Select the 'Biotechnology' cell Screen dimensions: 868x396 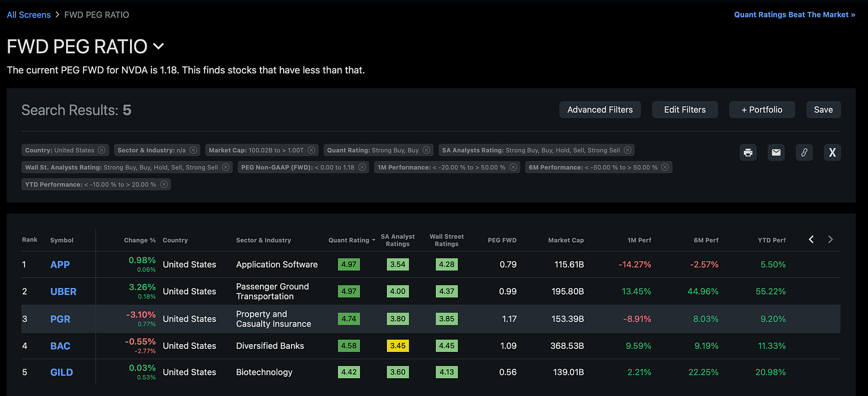(x=264, y=372)
